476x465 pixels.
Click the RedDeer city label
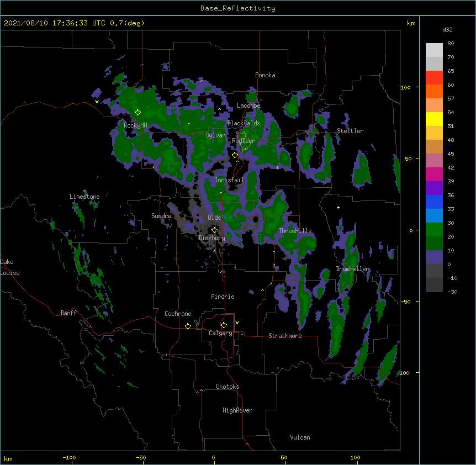click(x=244, y=141)
